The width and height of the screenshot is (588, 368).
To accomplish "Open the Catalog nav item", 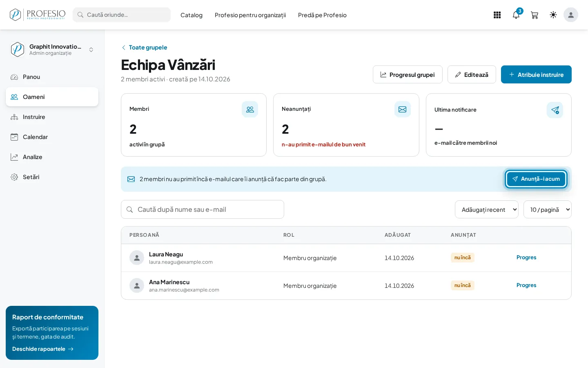I will tap(192, 15).
